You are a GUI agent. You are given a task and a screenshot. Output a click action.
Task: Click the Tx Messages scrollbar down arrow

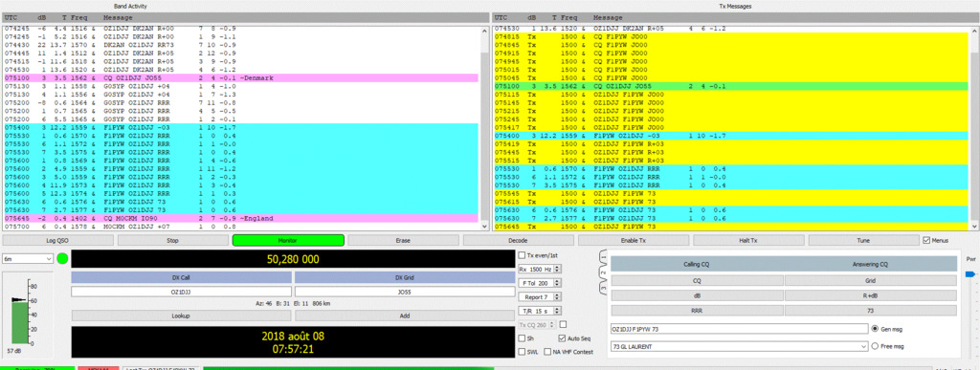pyautogui.click(x=973, y=226)
